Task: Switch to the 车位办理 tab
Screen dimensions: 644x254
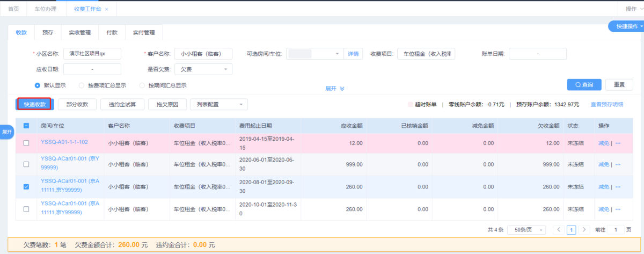Action: [x=46, y=9]
